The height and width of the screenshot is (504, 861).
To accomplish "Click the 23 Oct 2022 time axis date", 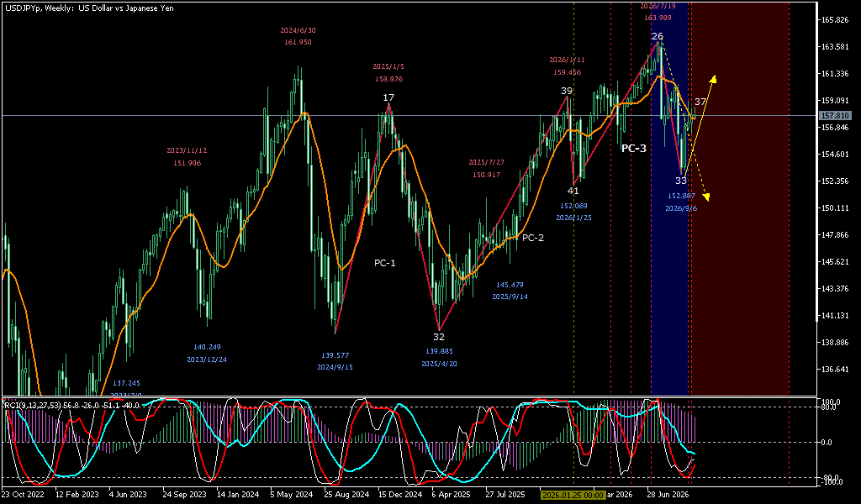I will pyautogui.click(x=24, y=495).
